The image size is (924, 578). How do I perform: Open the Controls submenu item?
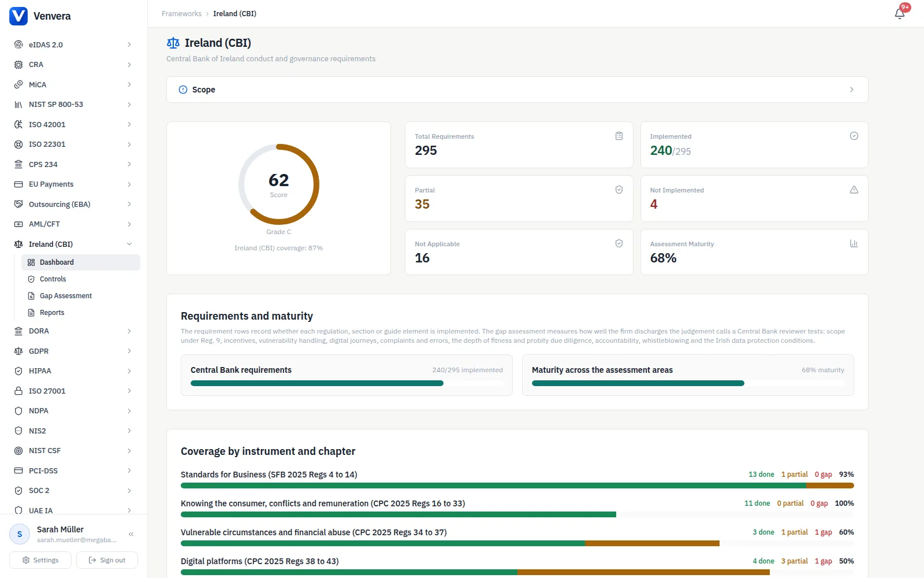(x=81, y=279)
